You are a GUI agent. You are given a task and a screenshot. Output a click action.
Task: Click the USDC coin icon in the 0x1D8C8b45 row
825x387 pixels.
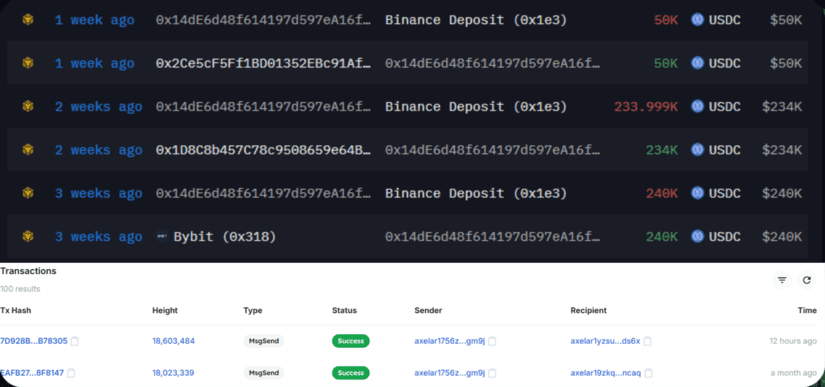coord(698,150)
